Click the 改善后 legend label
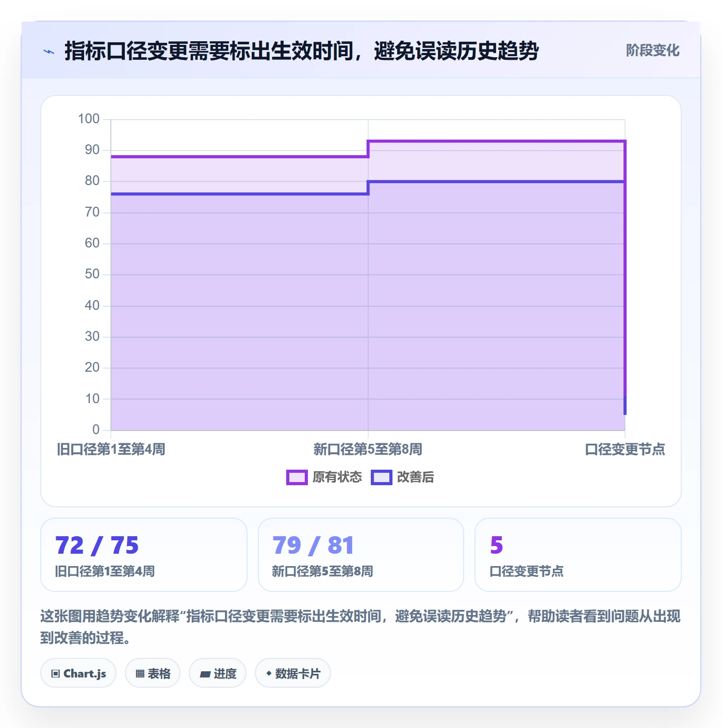 point(416,477)
